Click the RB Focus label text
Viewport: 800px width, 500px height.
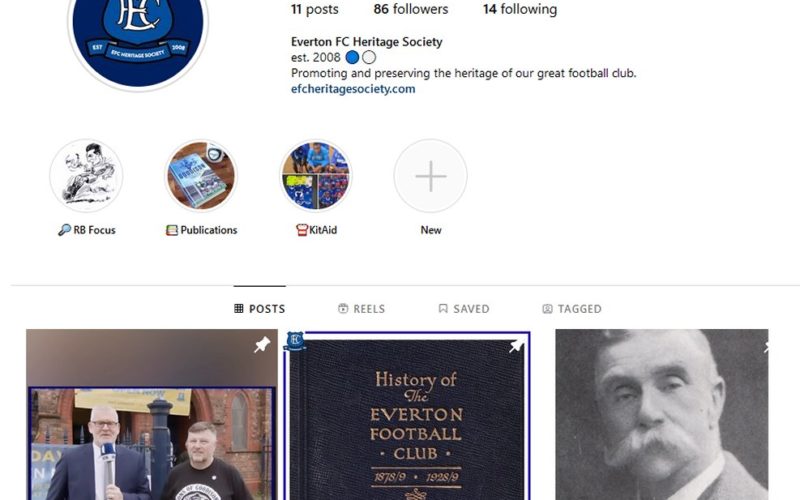click(x=94, y=230)
